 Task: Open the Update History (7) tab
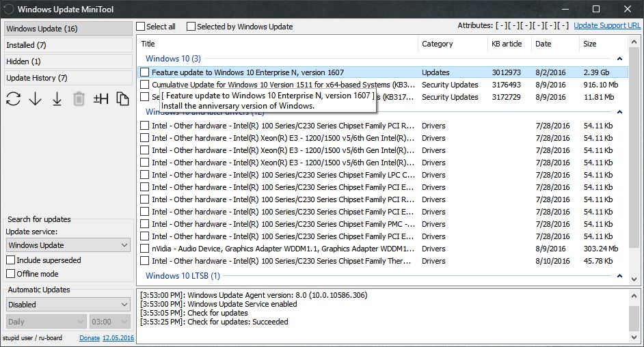coord(68,78)
